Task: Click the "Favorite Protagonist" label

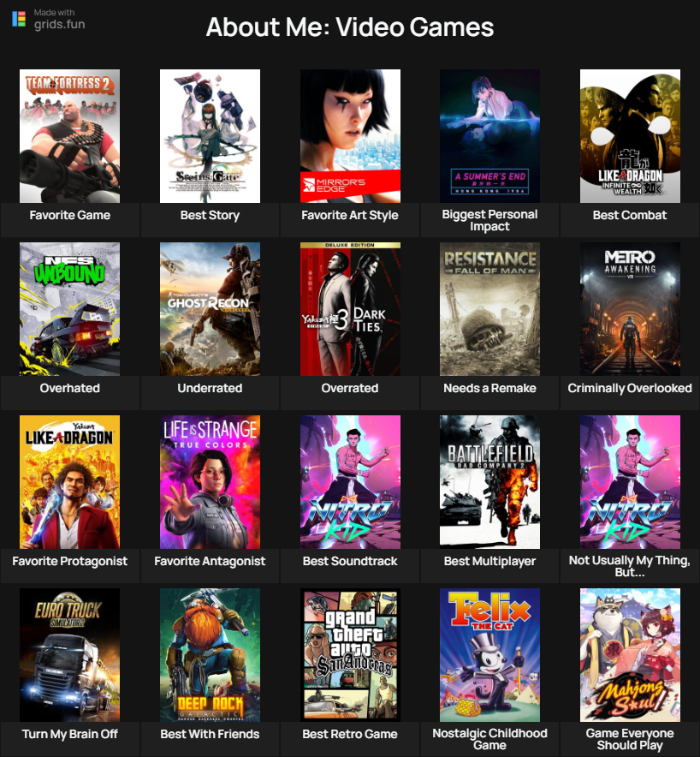Action: coord(70,561)
